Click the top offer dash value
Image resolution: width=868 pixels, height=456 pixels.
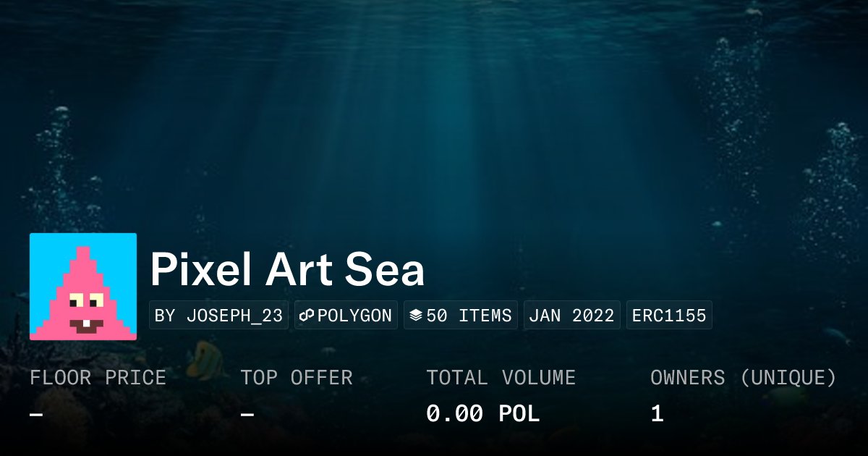click(247, 414)
